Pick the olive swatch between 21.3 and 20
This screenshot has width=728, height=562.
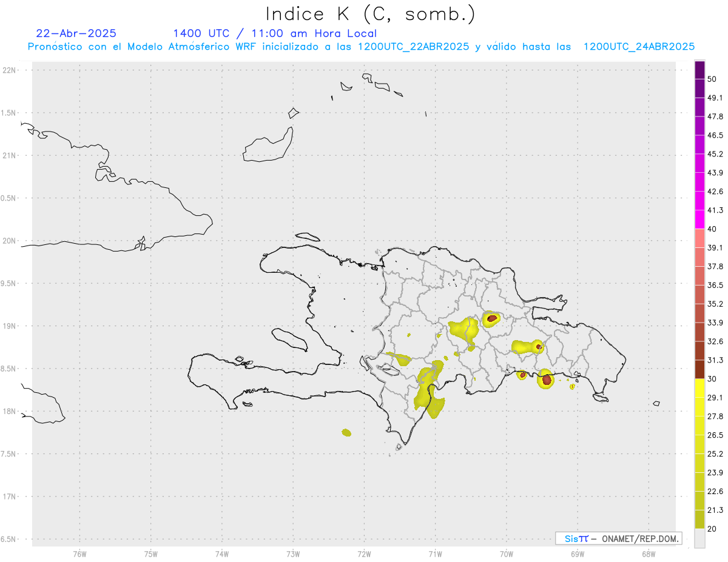699,520
